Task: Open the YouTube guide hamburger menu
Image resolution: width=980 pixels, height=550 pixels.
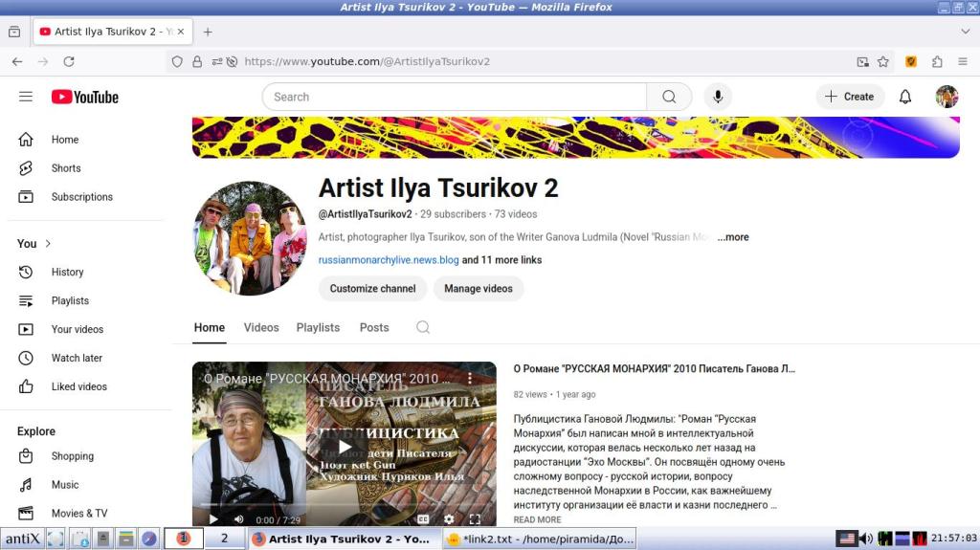Action: 26,97
